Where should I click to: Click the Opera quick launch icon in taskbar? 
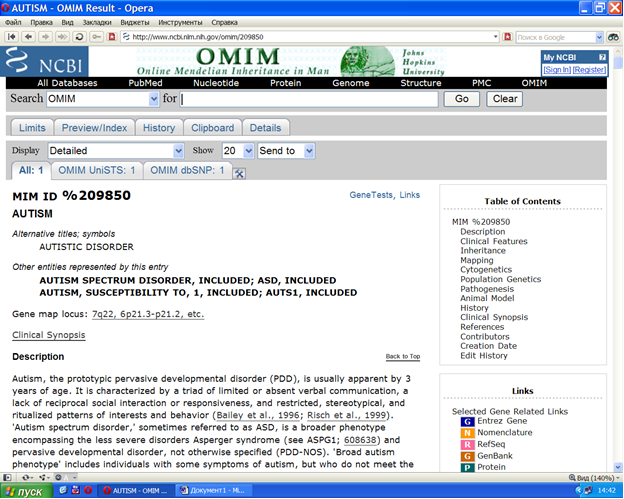pyautogui.click(x=88, y=490)
